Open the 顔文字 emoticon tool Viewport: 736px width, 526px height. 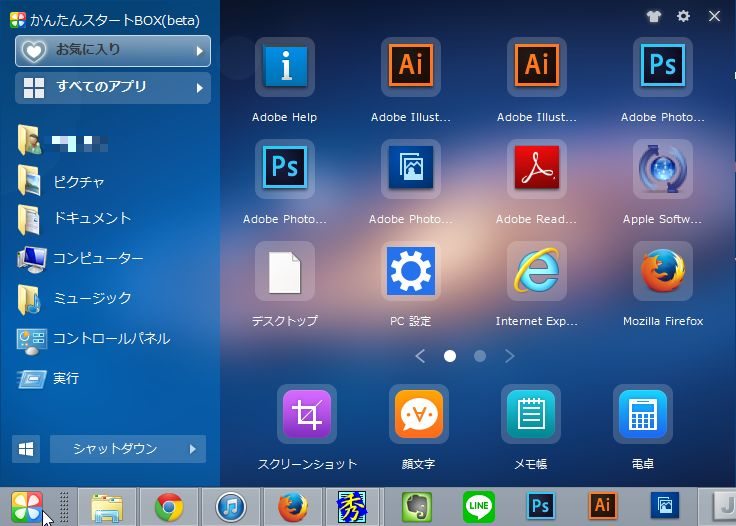click(x=419, y=414)
